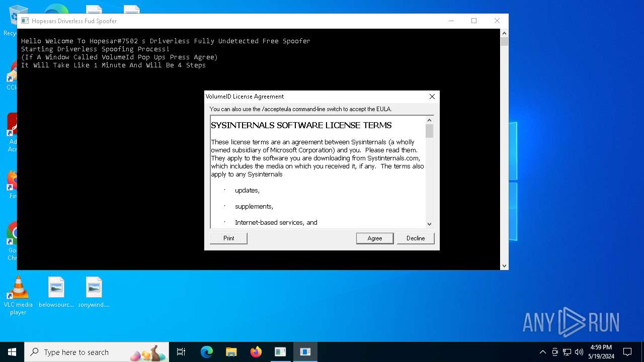The height and width of the screenshot is (362, 644).
Task: Click the taskbar search box
Action: click(97, 352)
